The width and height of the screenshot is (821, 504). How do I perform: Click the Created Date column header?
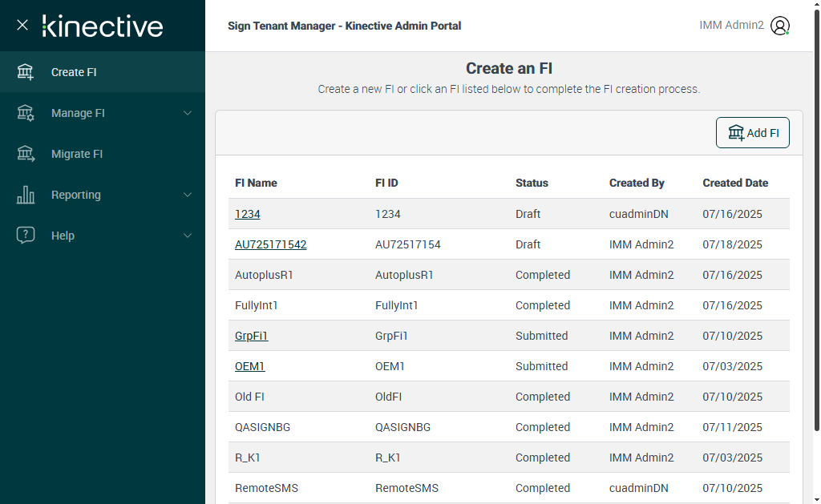point(735,183)
